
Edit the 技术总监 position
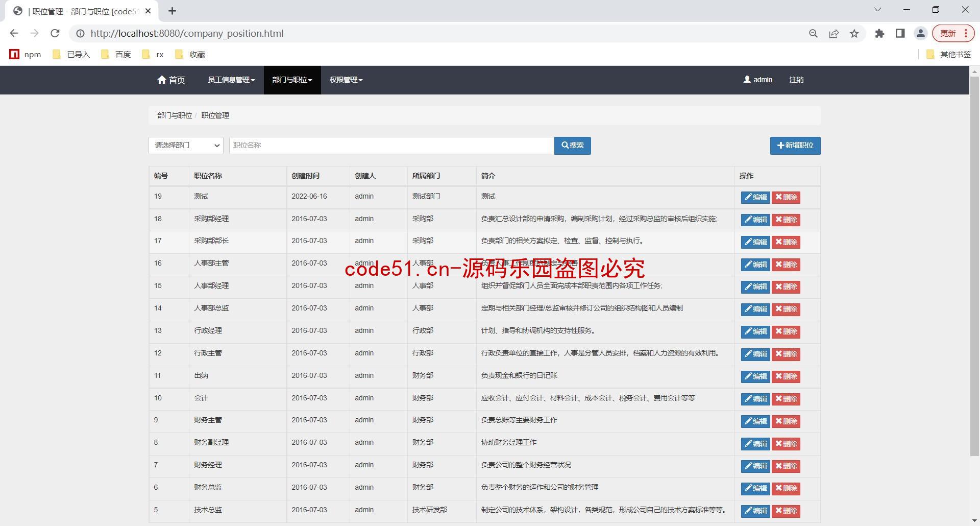(755, 511)
